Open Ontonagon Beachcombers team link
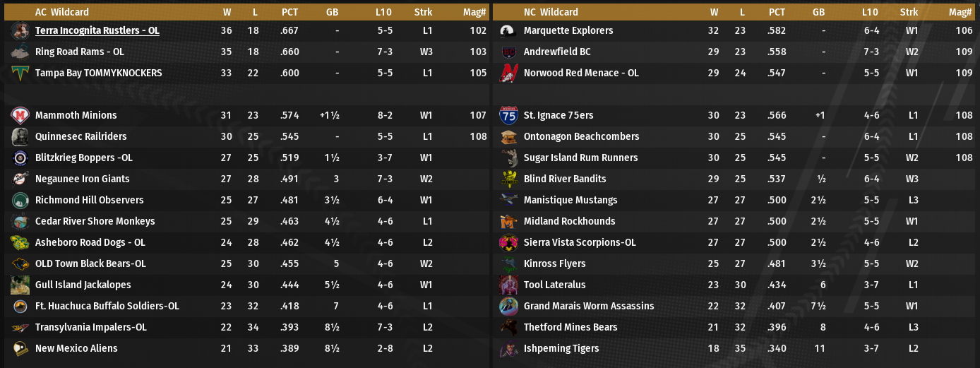Screen dimensions: 980x368 pyautogui.click(x=581, y=137)
